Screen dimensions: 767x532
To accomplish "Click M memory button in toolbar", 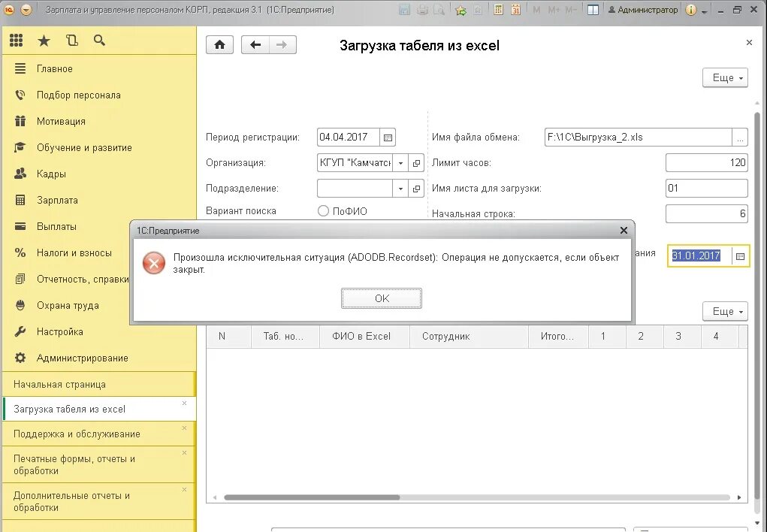I will pyautogui.click(x=536, y=10).
